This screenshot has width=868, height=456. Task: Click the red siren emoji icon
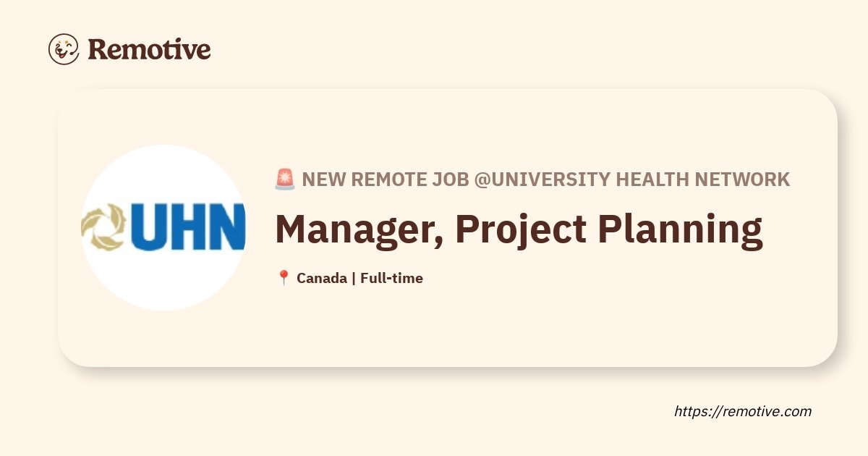pos(285,179)
